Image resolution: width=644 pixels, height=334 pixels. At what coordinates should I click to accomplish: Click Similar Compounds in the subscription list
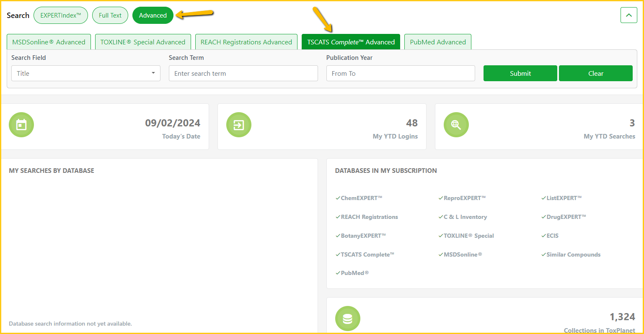[573, 254]
